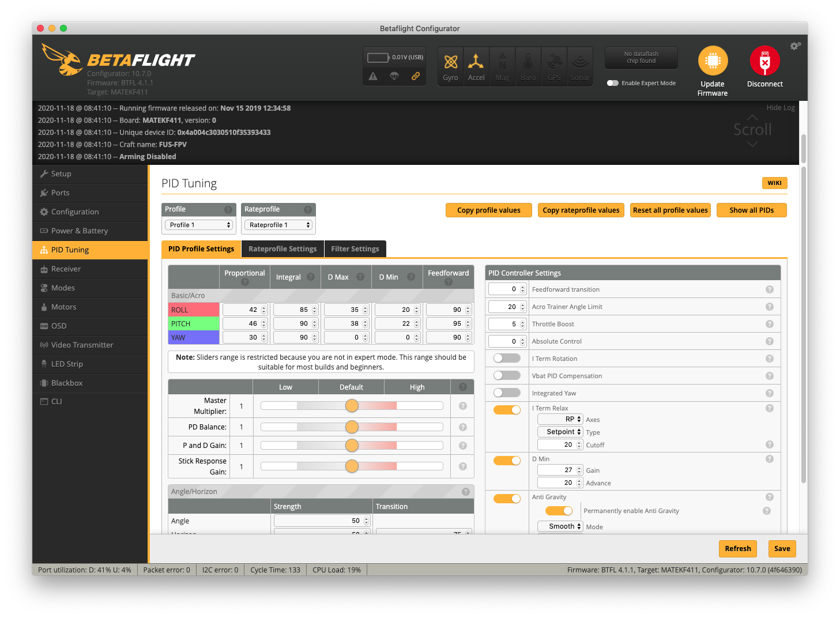Open the I Term Relax Type dropdown
Screen dimensions: 840x618
click(560, 432)
